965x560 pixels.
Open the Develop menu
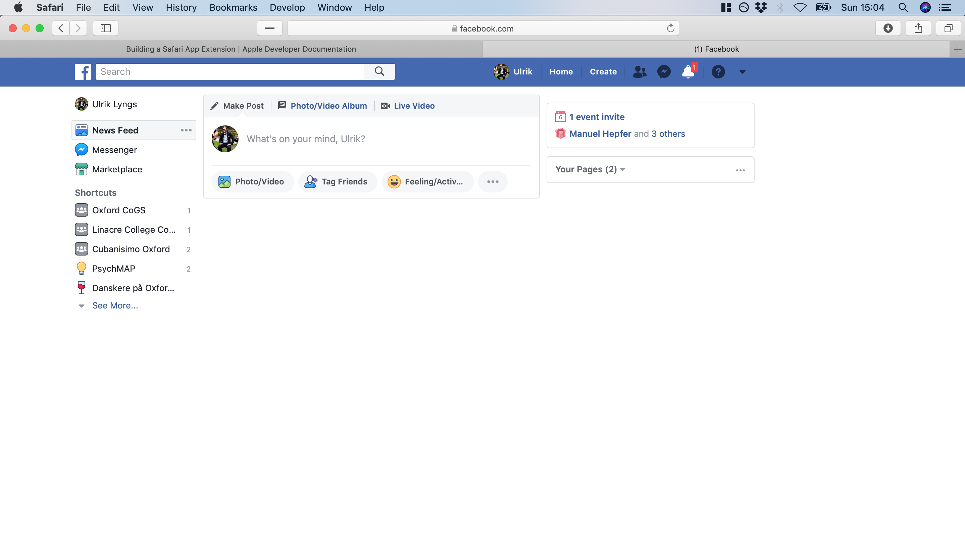287,7
